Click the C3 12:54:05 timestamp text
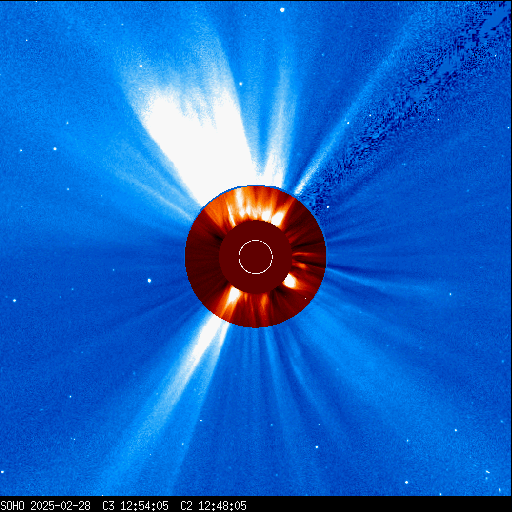Screen dimensions: 512x512 (135, 506)
